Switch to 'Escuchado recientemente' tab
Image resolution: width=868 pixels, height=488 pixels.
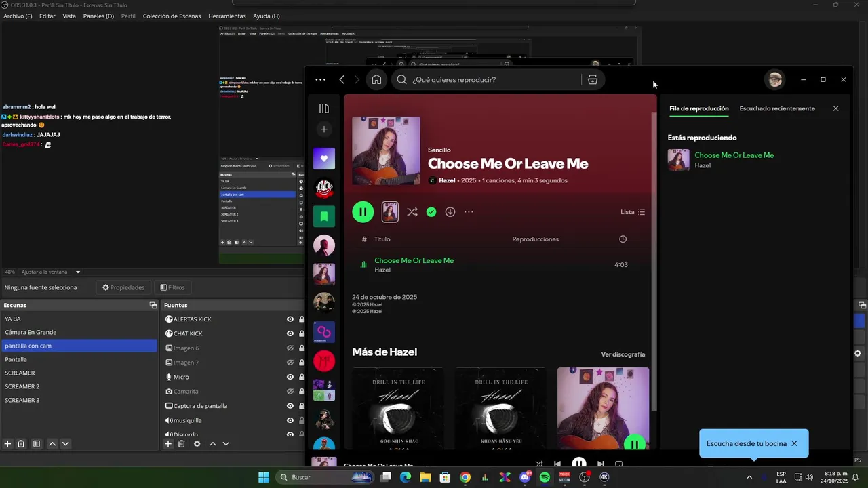coord(777,108)
